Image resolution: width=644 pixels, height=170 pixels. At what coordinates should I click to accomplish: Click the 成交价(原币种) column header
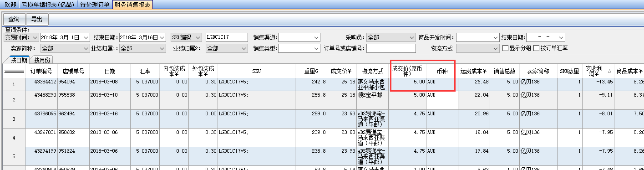coord(408,71)
